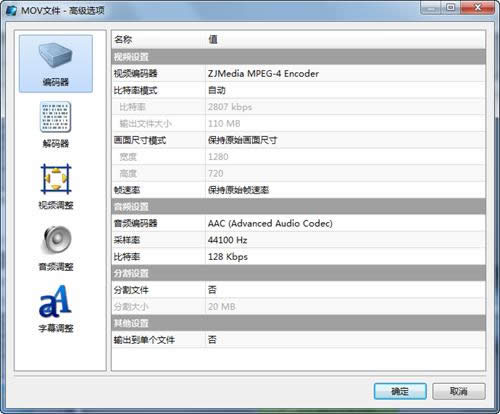Click the app icon in title bar
The width and height of the screenshot is (500, 414).
pyautogui.click(x=11, y=10)
